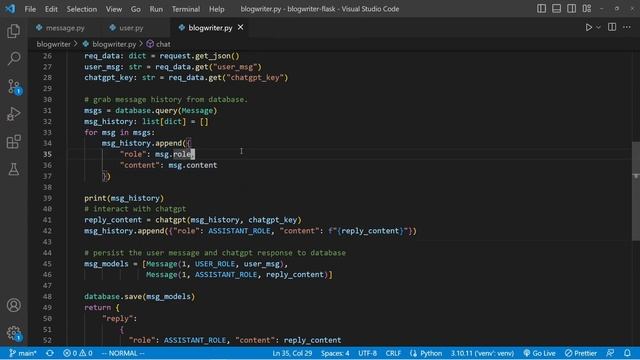Click the '# interact with chatgpt' comment
This screenshot has height=360, width=640.
135,209
